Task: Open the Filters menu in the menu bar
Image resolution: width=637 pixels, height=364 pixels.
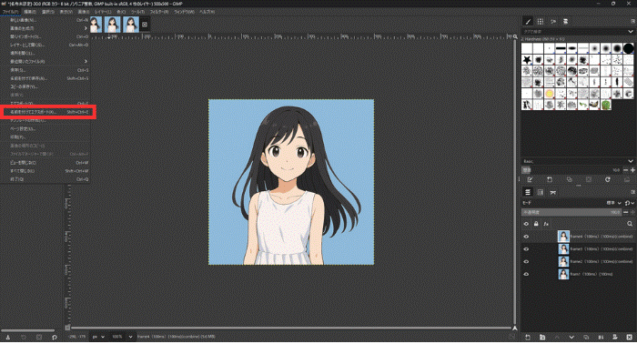Action: 159,12
